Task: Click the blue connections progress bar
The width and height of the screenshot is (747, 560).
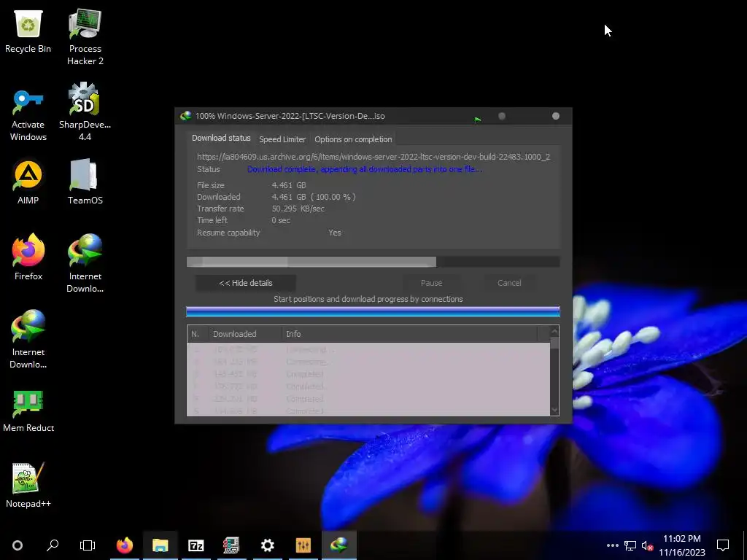Action: pyautogui.click(x=373, y=312)
